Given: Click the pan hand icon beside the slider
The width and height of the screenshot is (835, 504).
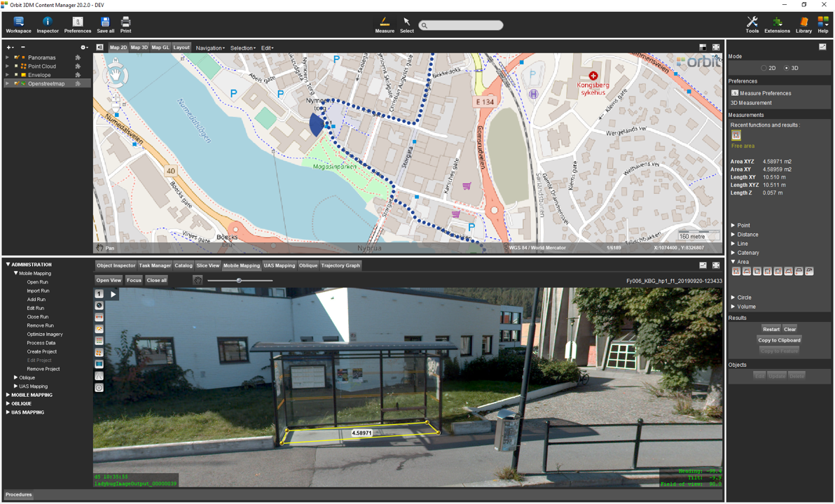Looking at the screenshot, I should point(198,280).
